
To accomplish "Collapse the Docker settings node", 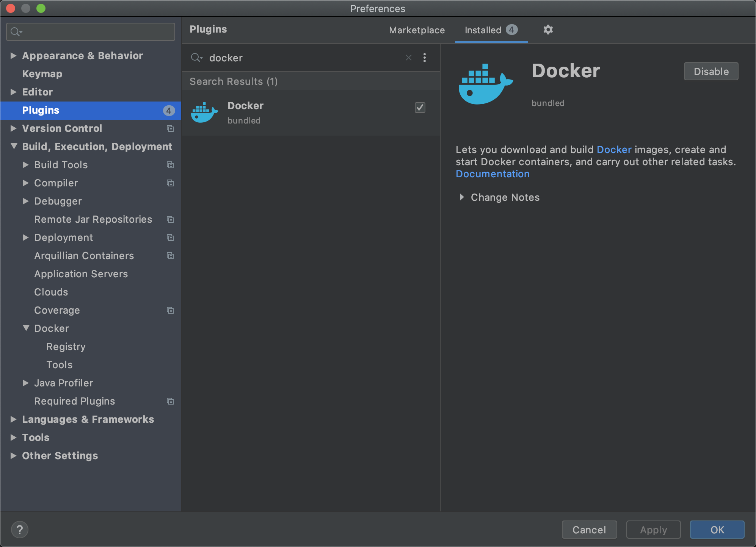I will [26, 328].
